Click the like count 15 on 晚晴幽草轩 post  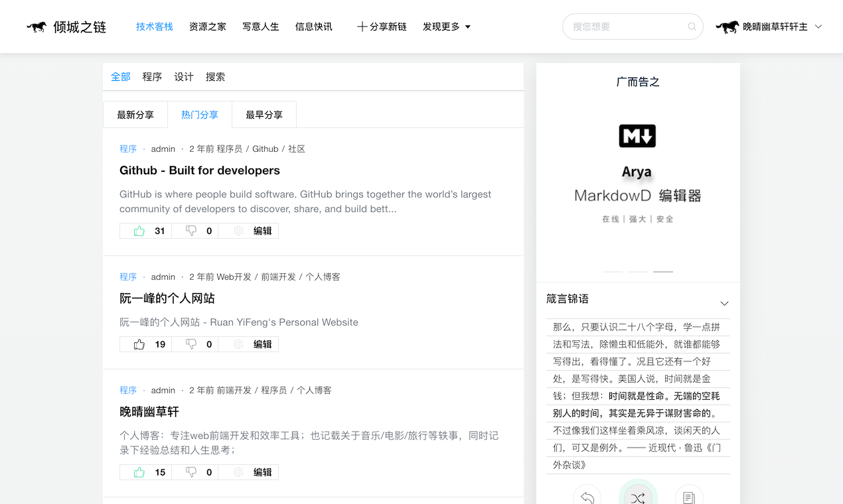click(x=160, y=472)
